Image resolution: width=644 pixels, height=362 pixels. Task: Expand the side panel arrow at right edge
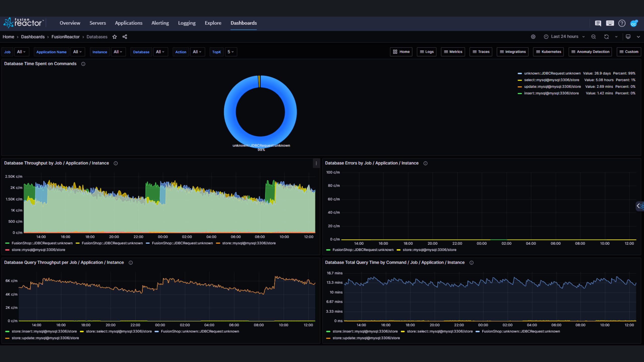point(640,206)
